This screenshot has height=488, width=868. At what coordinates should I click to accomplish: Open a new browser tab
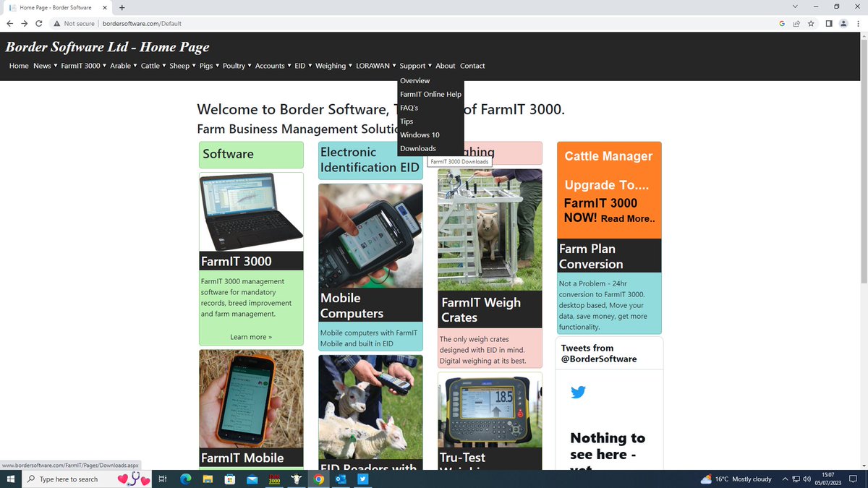[x=122, y=7]
